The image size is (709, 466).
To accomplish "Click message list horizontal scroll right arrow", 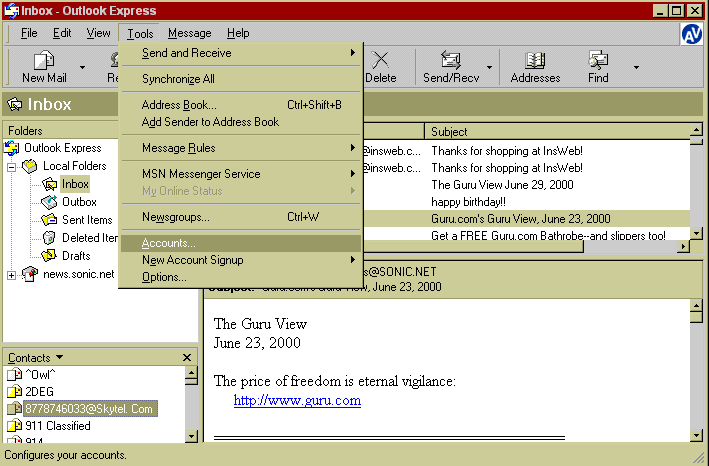I will (x=683, y=246).
